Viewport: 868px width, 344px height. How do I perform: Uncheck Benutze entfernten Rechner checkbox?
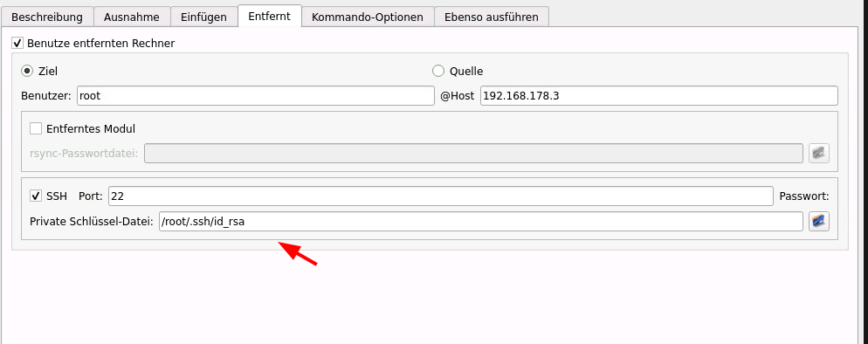17,43
